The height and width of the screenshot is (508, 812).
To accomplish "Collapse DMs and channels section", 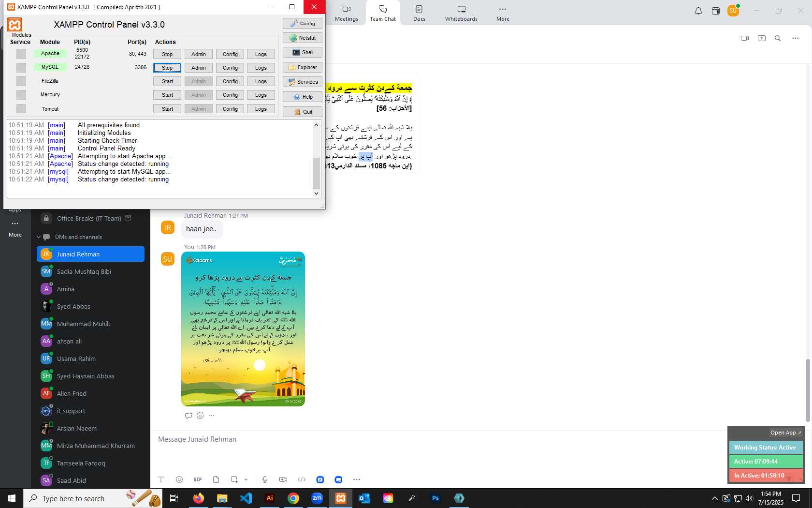I will 39,237.
